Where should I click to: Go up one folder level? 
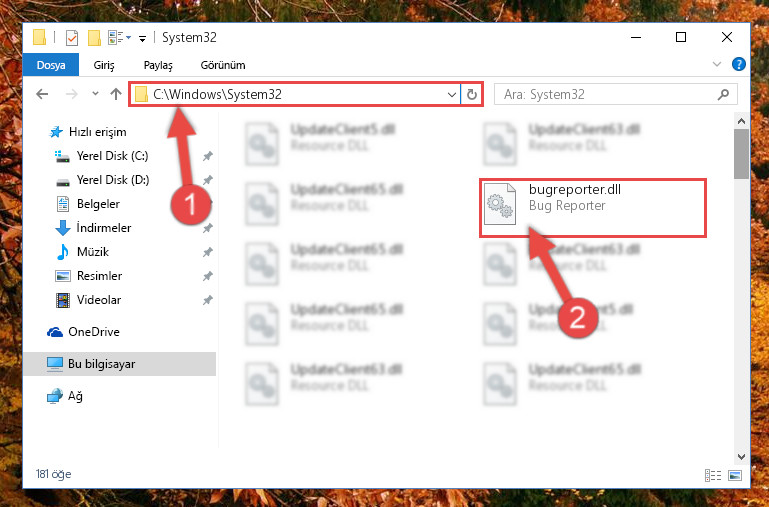click(116, 94)
